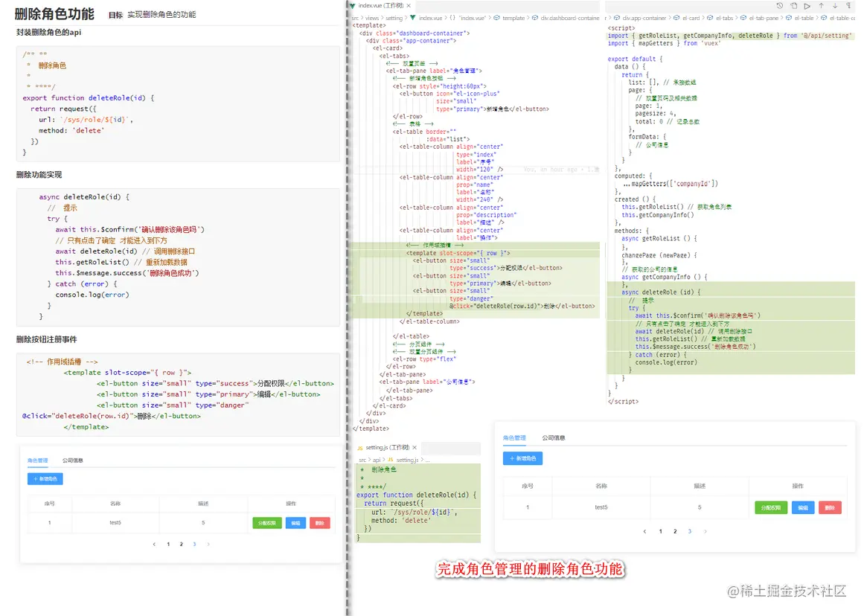
Task: Open 'div.dashboard-container' breadcrumb segment
Action: (x=570, y=18)
